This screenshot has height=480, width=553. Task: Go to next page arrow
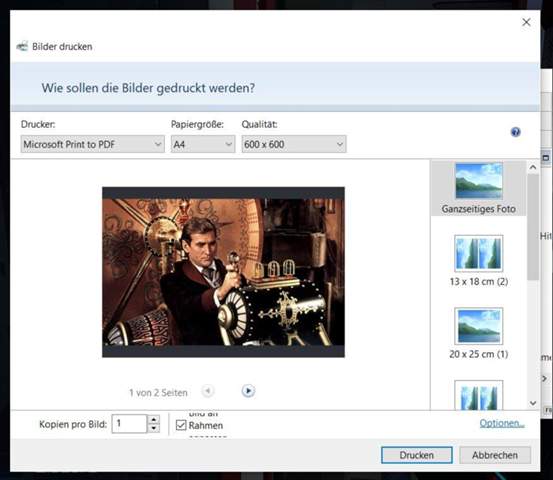tap(248, 391)
